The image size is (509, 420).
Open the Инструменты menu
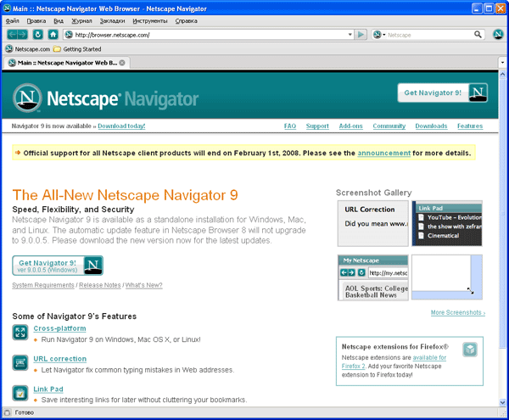tap(150, 21)
